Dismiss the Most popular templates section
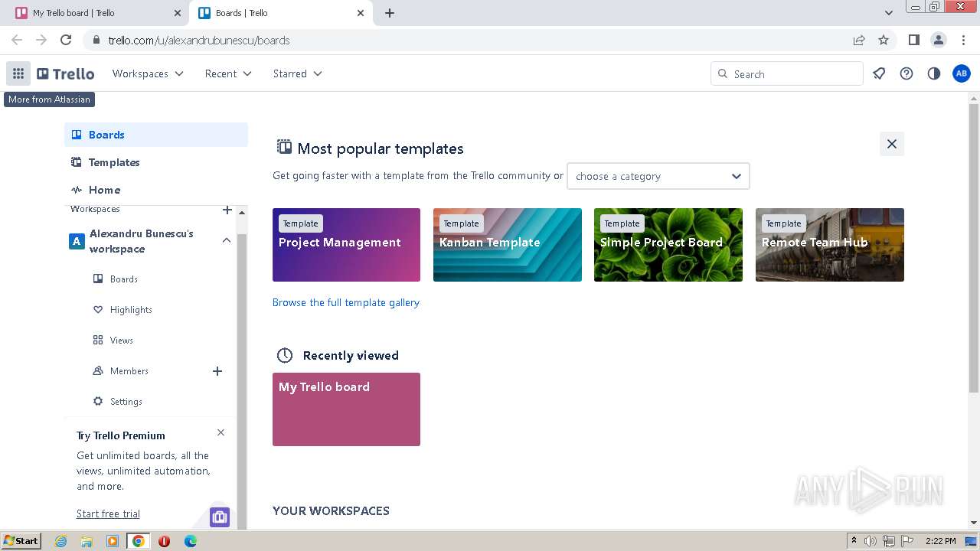Screen dimensions: 980x551 pos(892,144)
